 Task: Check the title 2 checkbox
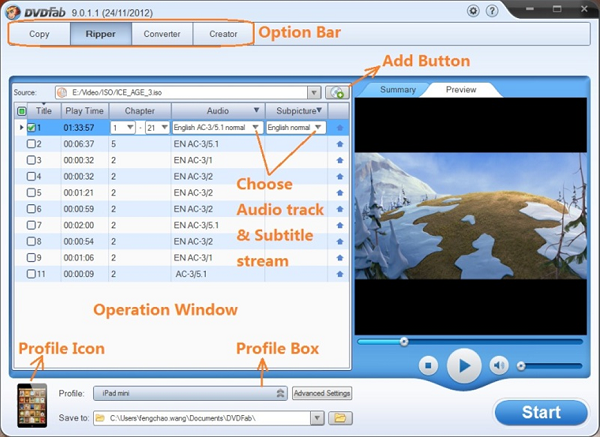31,144
